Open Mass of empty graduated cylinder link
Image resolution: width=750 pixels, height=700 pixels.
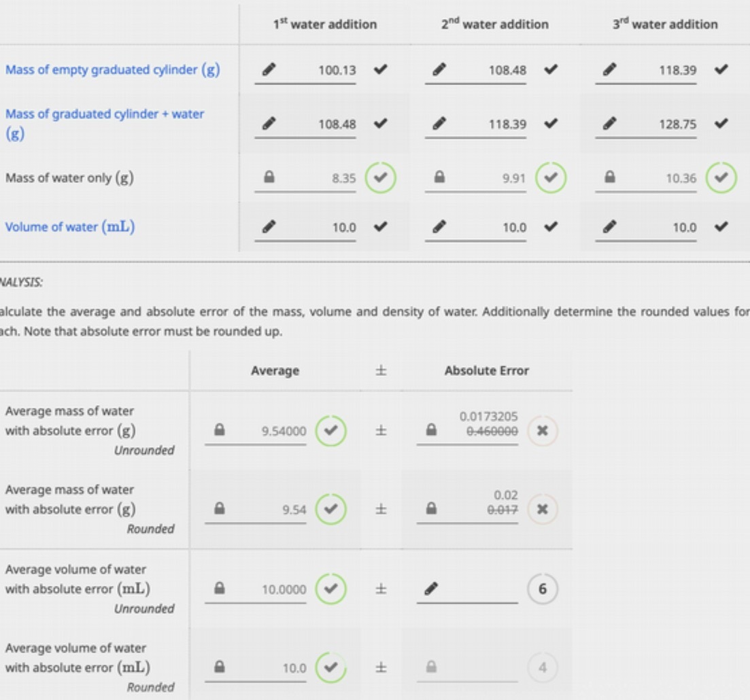point(112,70)
